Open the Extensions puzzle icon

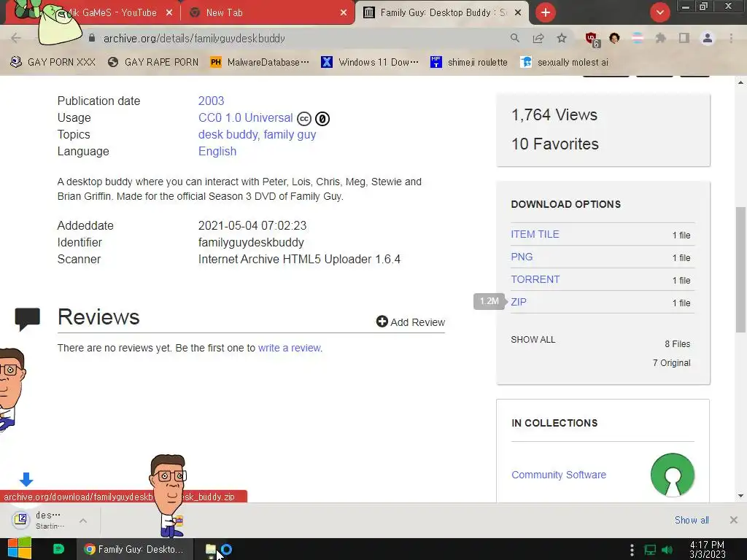pos(660,38)
